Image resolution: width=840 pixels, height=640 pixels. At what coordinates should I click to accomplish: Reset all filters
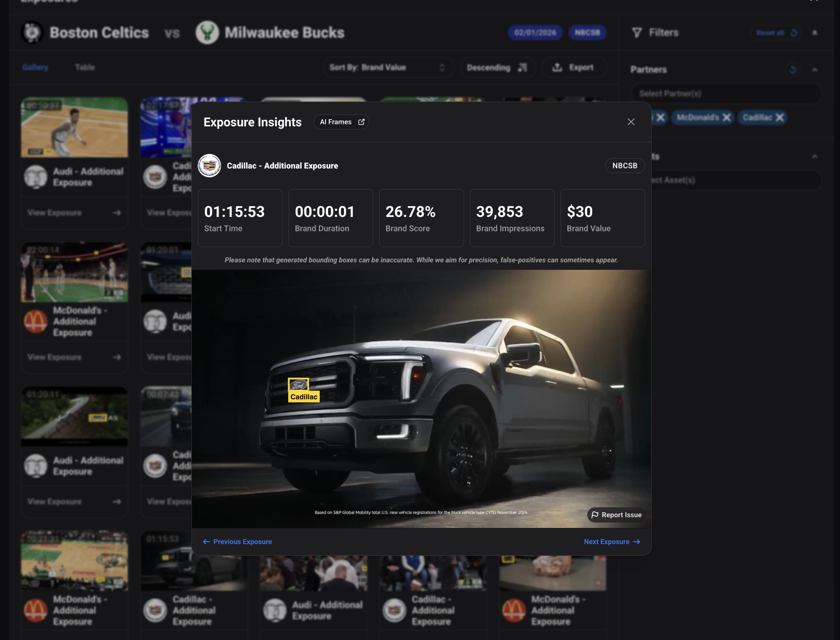point(777,33)
